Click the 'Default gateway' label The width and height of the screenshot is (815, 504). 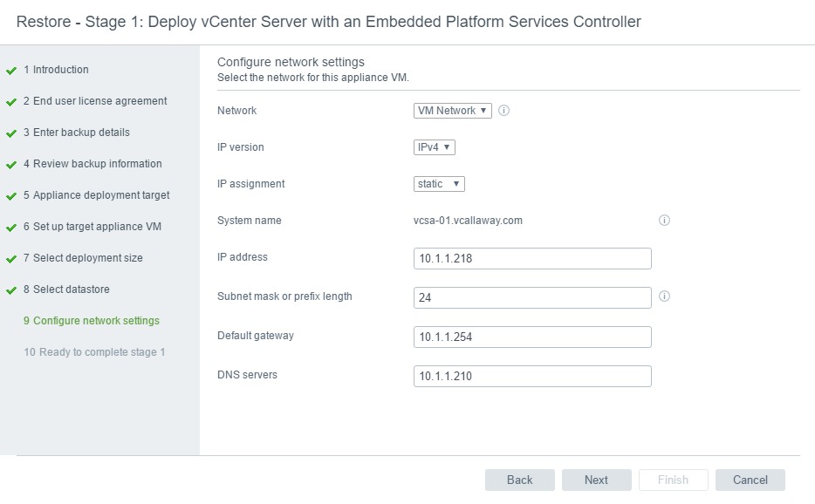pyautogui.click(x=256, y=336)
